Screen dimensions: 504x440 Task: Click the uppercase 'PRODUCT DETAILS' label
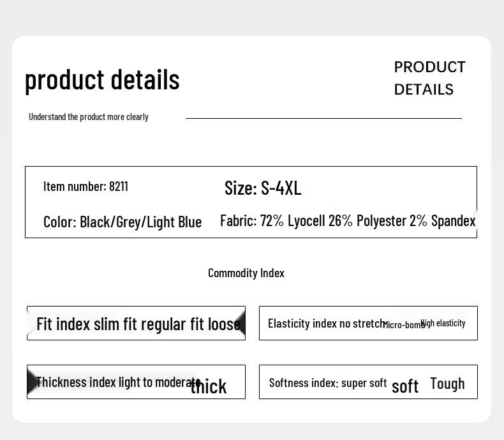coord(429,78)
